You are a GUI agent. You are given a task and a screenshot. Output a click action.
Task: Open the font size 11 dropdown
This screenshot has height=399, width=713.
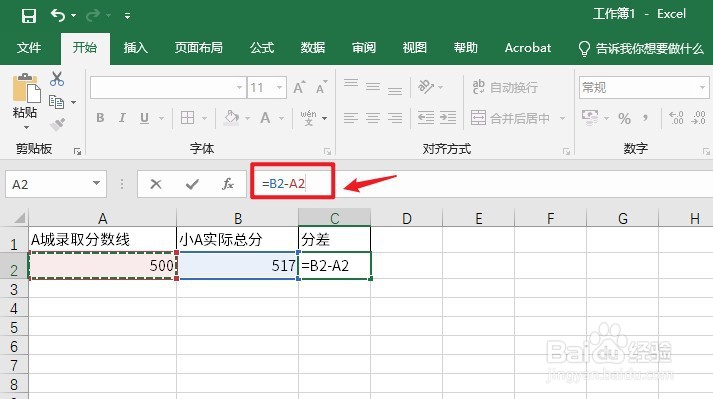[280, 87]
